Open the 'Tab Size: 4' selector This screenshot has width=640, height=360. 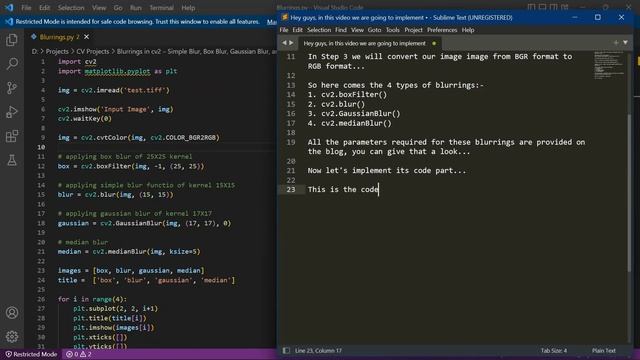(x=554, y=351)
